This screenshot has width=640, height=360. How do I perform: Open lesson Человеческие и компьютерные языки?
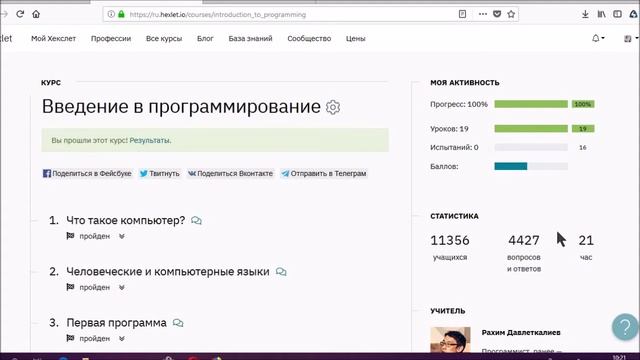[x=168, y=271]
